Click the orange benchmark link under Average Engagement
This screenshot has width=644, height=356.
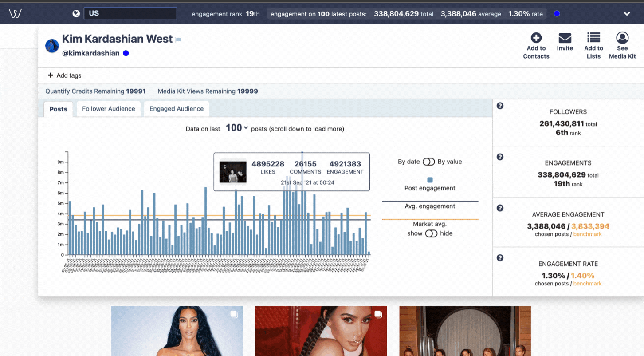pos(587,234)
